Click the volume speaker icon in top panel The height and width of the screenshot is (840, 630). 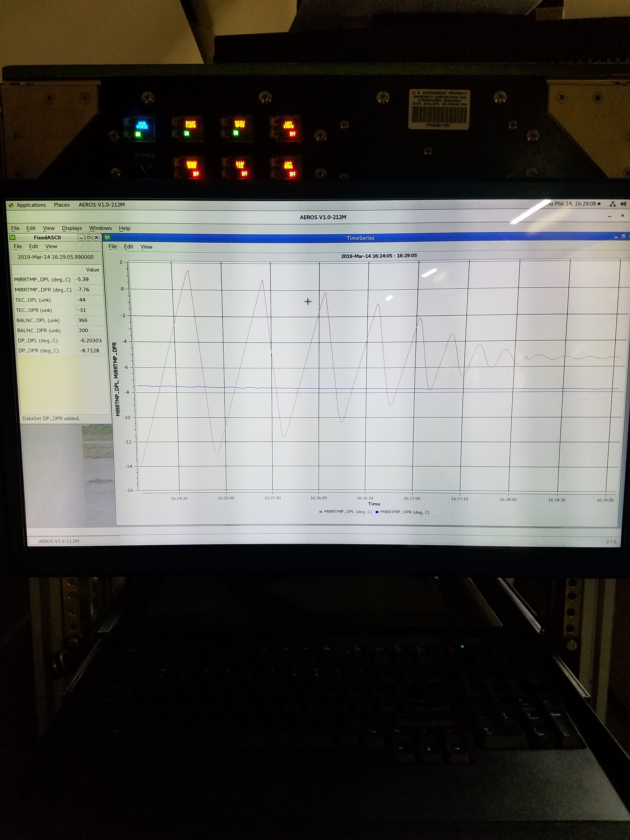click(623, 204)
